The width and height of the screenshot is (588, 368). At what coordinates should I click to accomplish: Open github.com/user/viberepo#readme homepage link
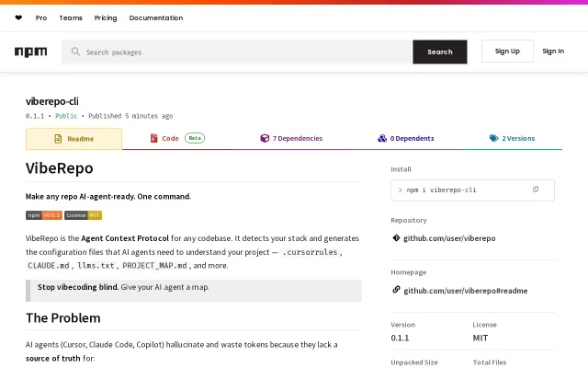pos(466,291)
